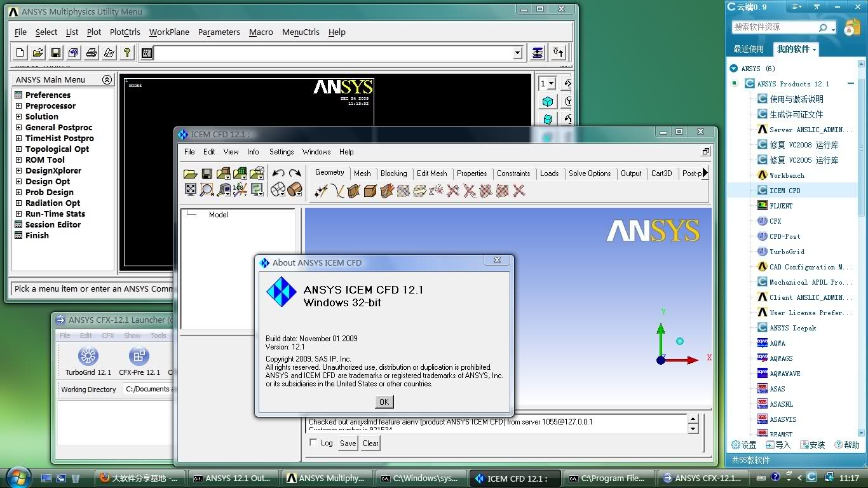Click Fit Window icon in ICEM CFD toolbar
Viewport: 868px width, 488px height.
(190, 189)
